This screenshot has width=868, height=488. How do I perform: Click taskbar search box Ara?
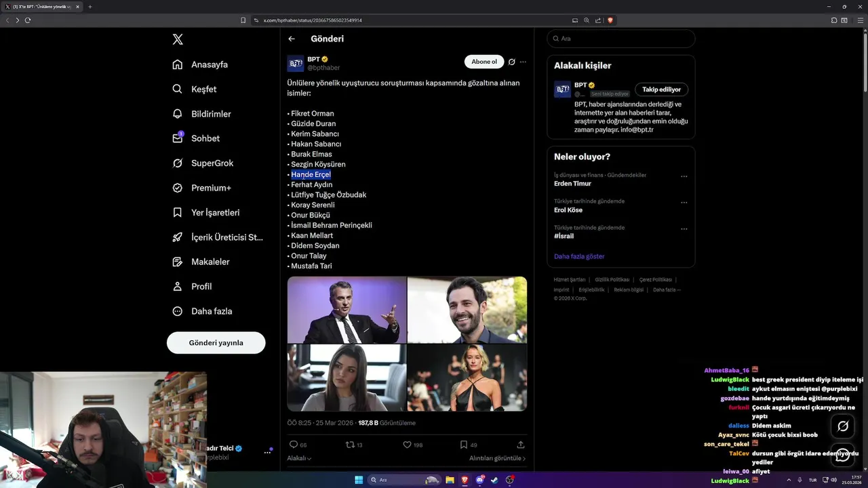click(404, 480)
